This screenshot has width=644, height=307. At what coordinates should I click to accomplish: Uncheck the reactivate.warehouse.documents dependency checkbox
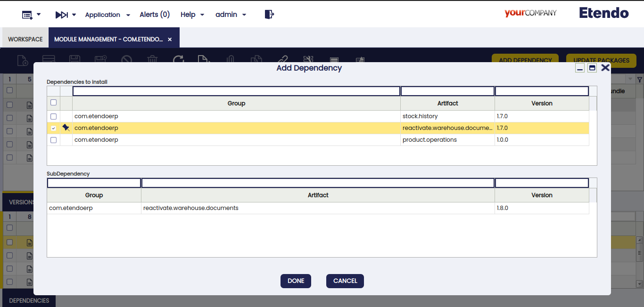(53, 128)
